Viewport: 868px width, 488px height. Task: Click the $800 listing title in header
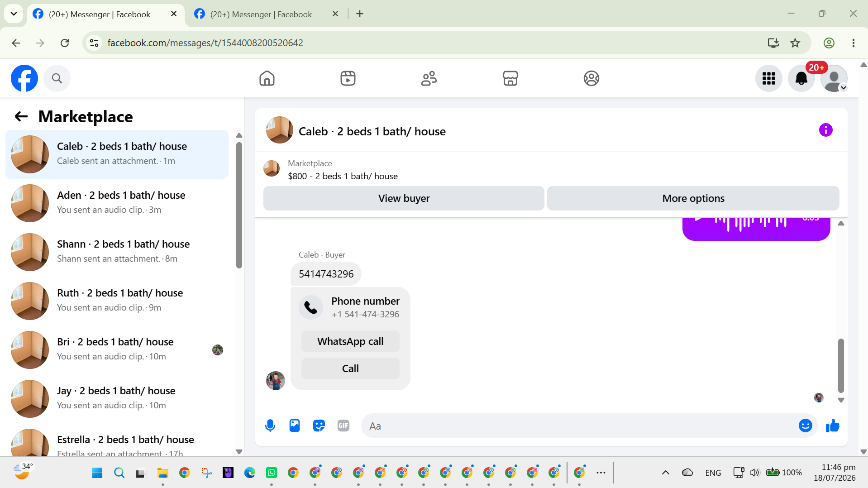click(x=343, y=176)
